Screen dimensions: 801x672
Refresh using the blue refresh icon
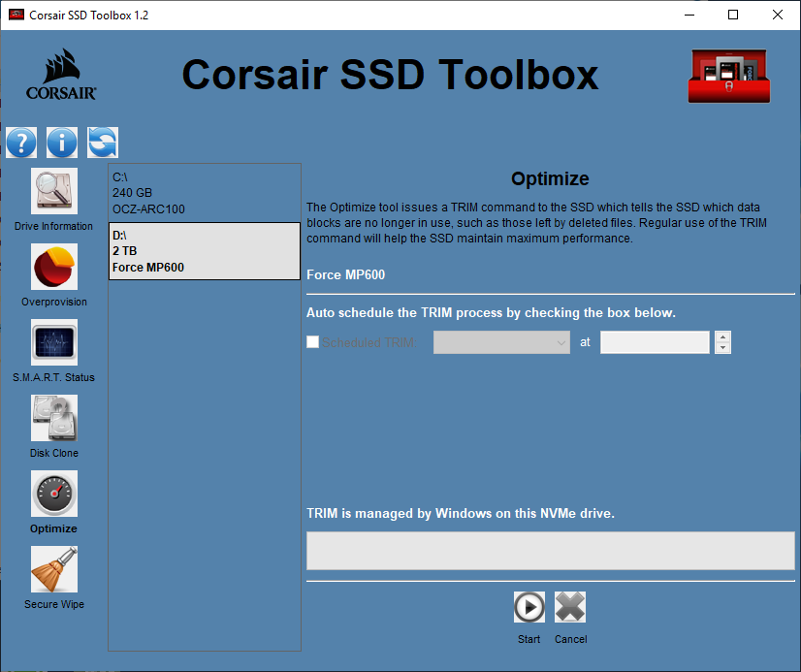pyautogui.click(x=101, y=142)
